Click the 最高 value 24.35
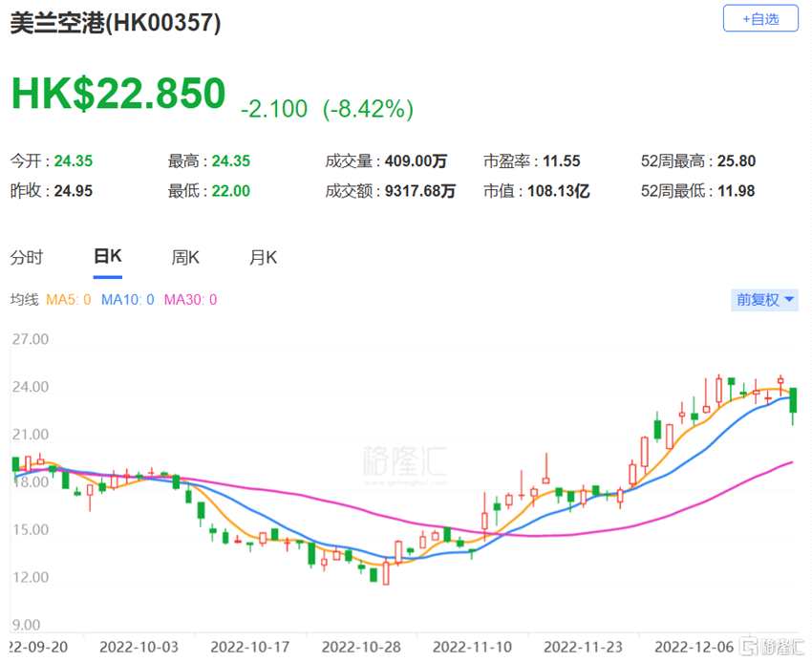Screen dimensions: 812x662 (231, 161)
